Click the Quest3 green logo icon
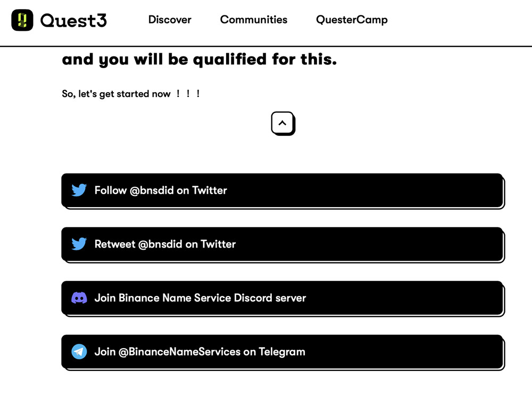532x404 pixels. click(x=22, y=20)
